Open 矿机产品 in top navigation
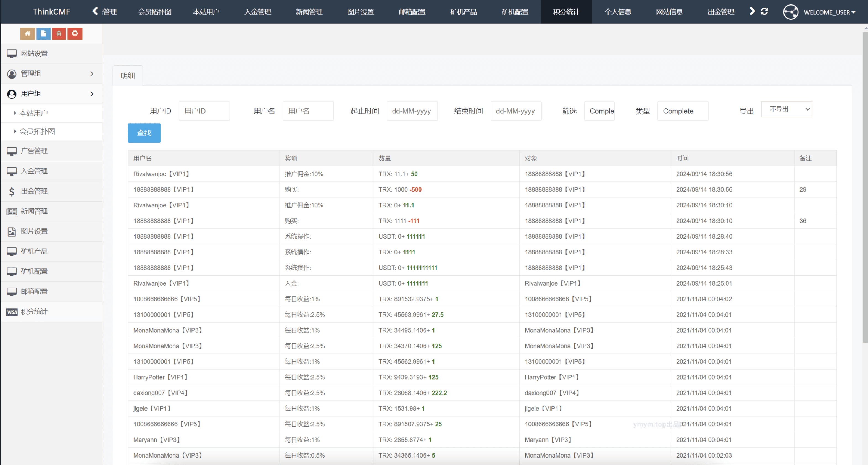This screenshot has width=868, height=465. (x=463, y=12)
